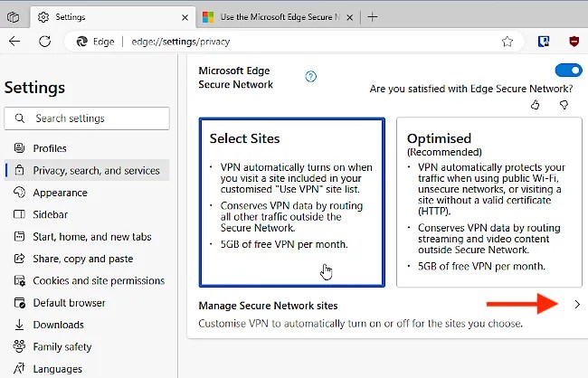
Task: Click the Settings heading text
Action: (34, 88)
